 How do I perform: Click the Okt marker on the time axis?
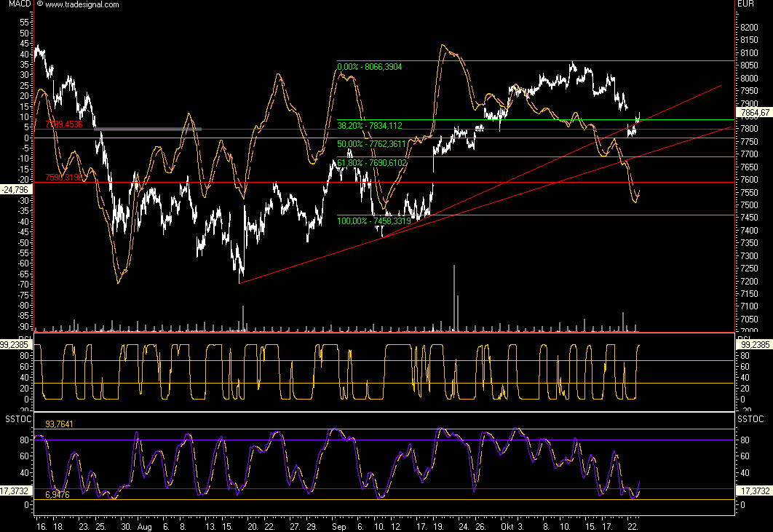507,525
